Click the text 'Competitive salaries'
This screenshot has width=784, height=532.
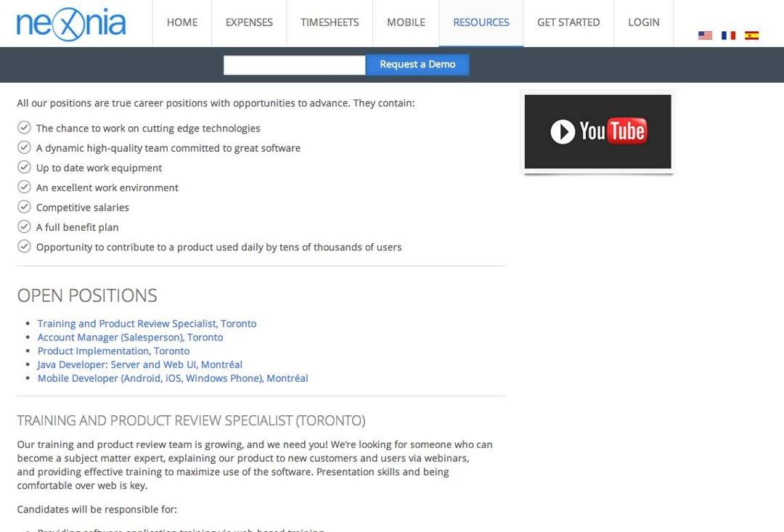coord(83,208)
